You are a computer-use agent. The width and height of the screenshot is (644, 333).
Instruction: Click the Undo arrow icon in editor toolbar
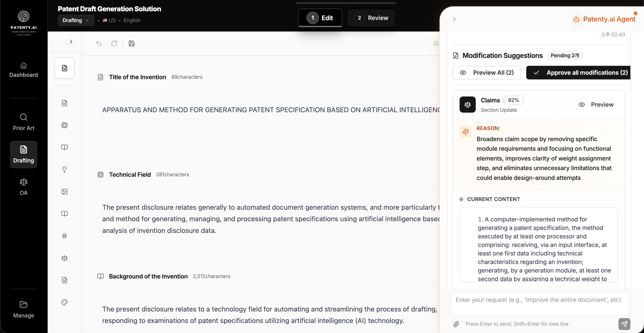pyautogui.click(x=99, y=43)
